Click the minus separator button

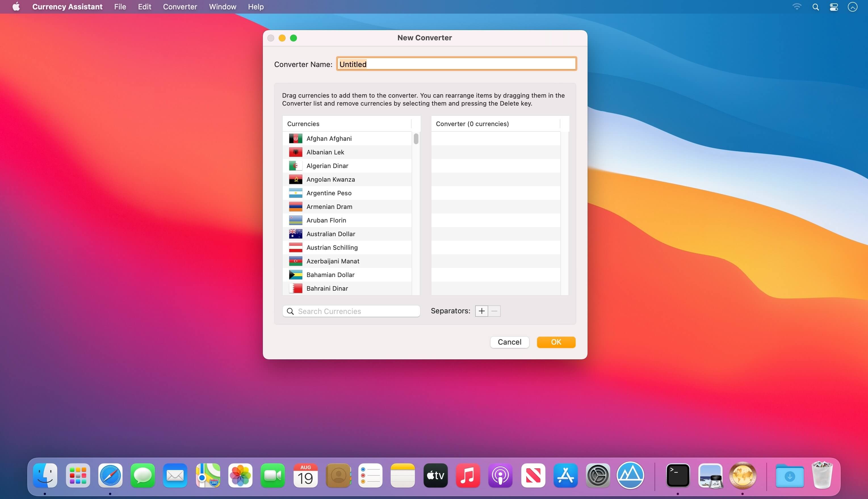coord(494,311)
